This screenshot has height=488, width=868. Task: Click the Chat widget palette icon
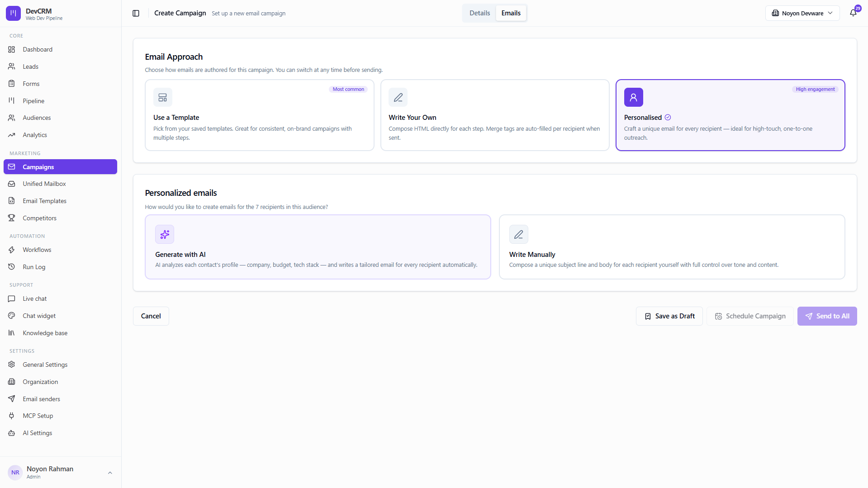[12, 316]
